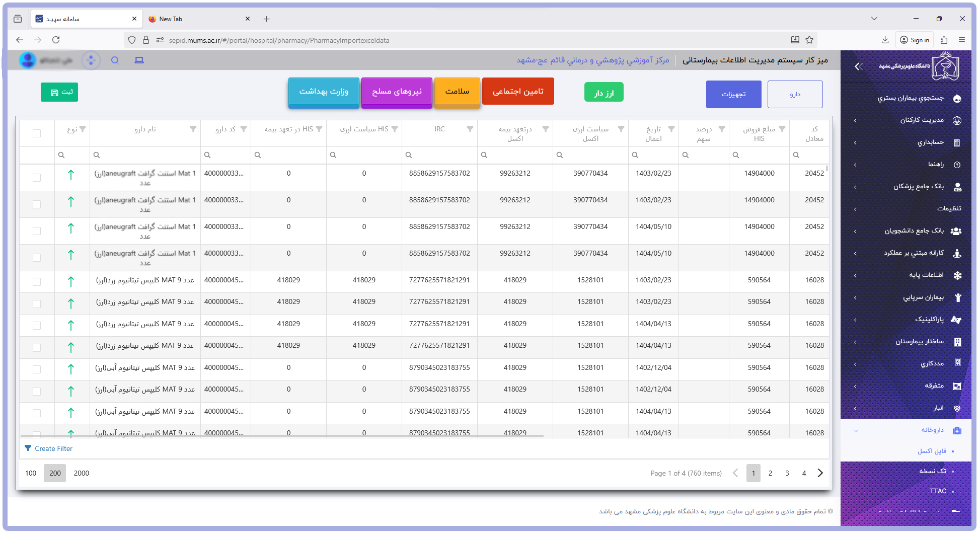Click the green ثبت save button
The image size is (980, 535).
click(59, 92)
